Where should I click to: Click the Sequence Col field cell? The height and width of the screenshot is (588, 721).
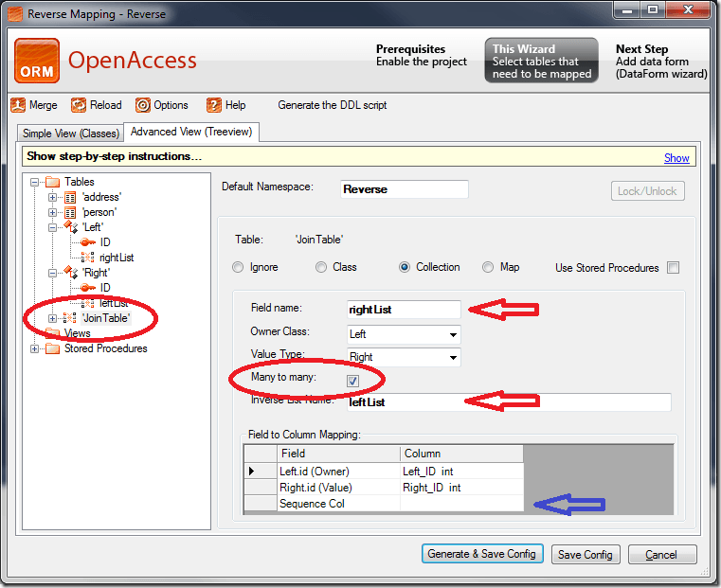pyautogui.click(x=338, y=504)
